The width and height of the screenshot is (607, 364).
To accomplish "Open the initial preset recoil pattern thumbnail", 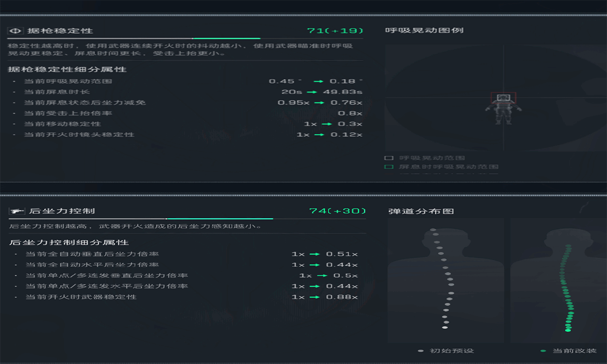I will coord(445,280).
